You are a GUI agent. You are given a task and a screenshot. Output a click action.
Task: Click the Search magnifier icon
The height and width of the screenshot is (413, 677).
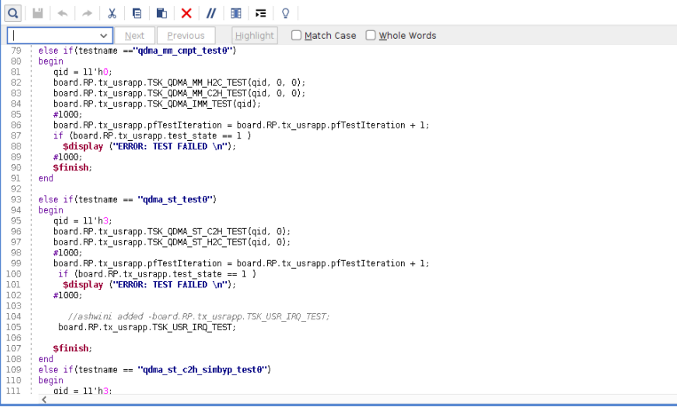pos(14,13)
